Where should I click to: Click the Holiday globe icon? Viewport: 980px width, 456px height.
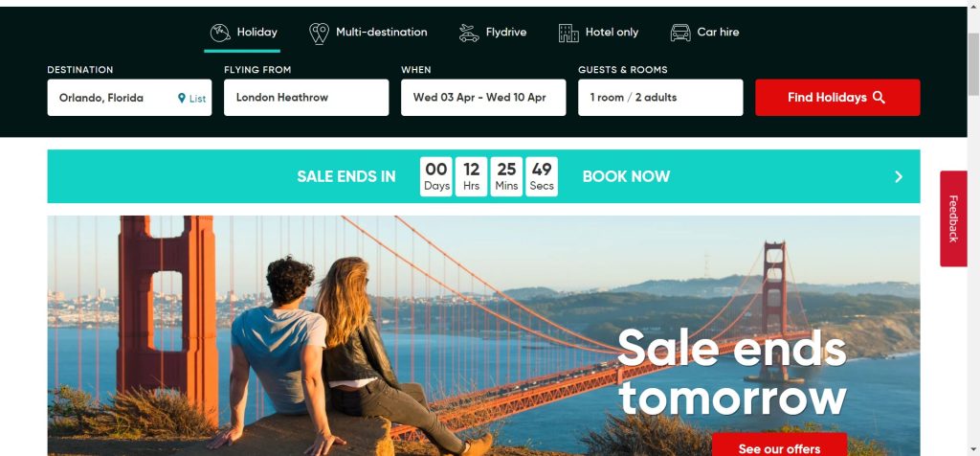click(x=220, y=33)
